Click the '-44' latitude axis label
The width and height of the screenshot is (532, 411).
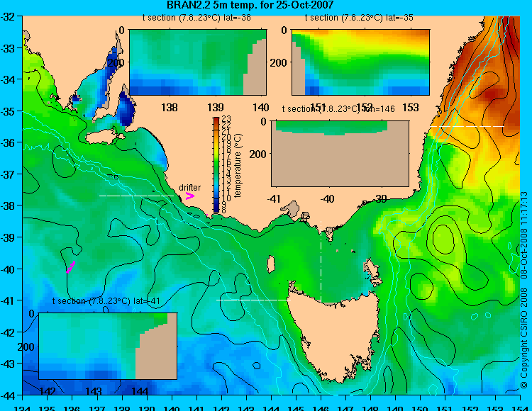point(8,395)
